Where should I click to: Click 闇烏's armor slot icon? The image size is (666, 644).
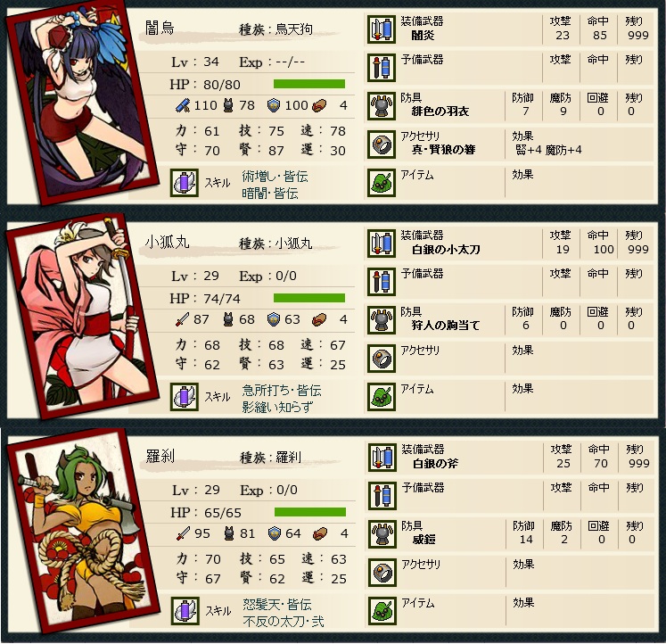pos(381,106)
